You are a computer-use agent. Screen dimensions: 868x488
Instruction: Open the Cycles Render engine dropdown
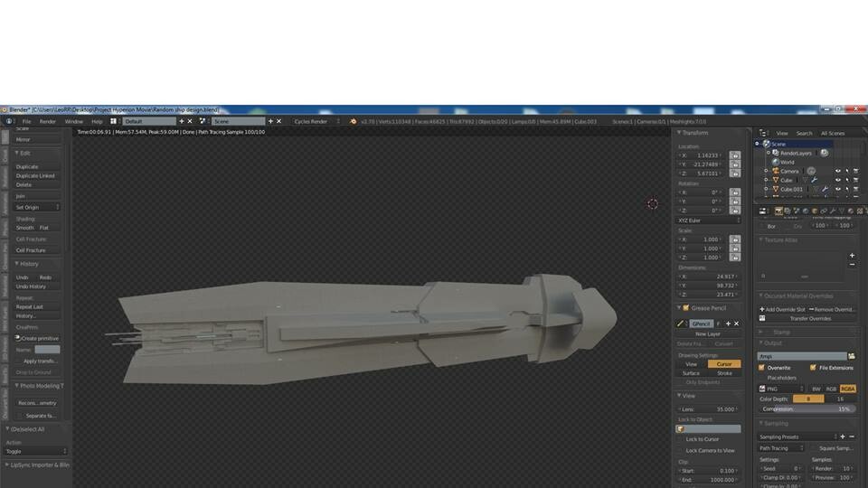pyautogui.click(x=316, y=121)
